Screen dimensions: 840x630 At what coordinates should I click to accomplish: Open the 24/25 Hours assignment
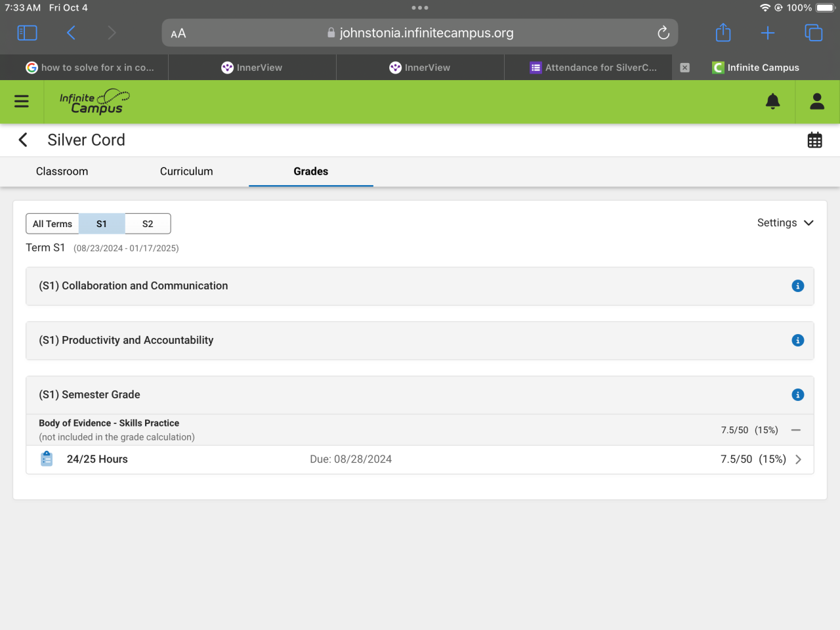click(420, 459)
